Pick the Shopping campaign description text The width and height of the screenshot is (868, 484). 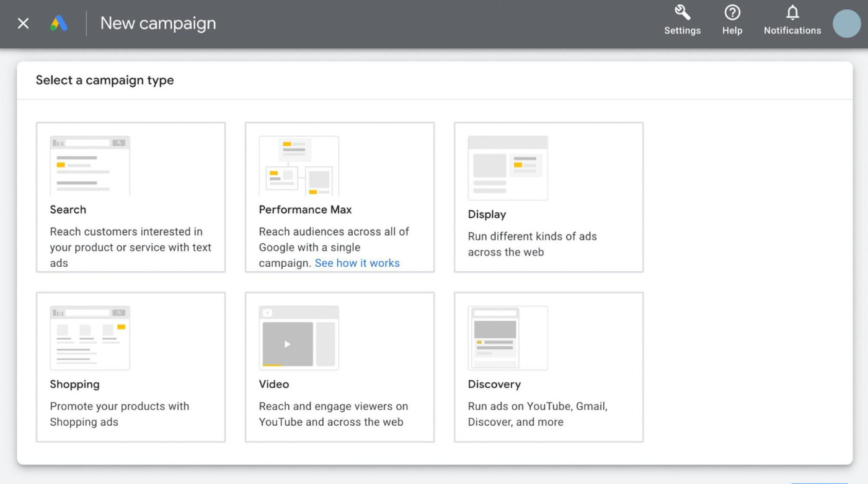[x=119, y=414]
